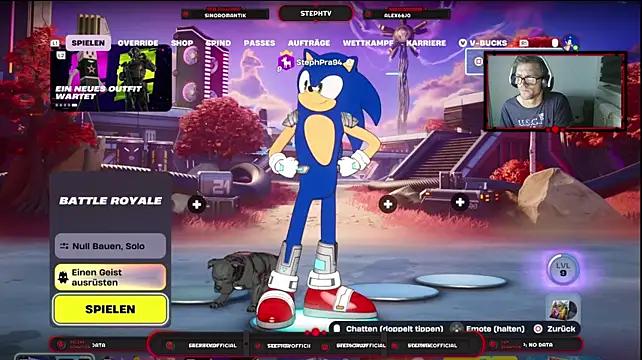The width and height of the screenshot is (642, 360).
Task: Open the AUFTRÄGE quests tab
Action: 309,43
